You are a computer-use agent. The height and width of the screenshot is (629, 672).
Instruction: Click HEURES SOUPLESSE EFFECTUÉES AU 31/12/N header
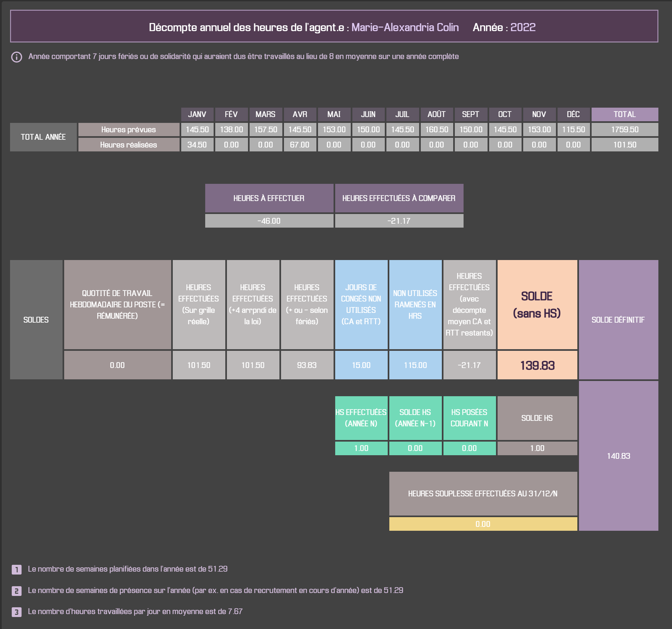[483, 494]
